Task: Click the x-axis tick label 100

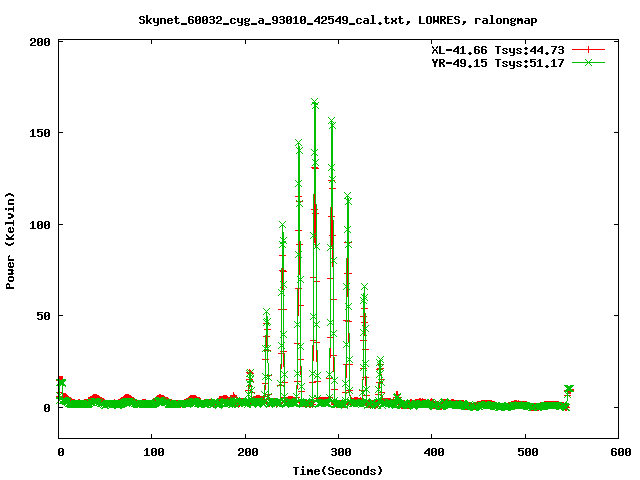Action: click(x=154, y=452)
